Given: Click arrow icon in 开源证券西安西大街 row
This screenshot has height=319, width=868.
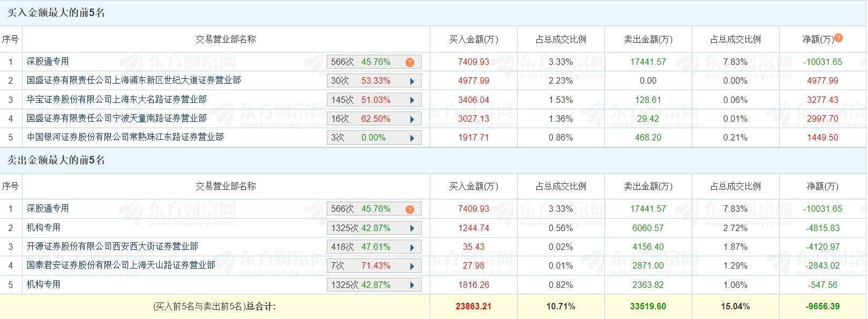Looking at the screenshot, I should (x=412, y=247).
